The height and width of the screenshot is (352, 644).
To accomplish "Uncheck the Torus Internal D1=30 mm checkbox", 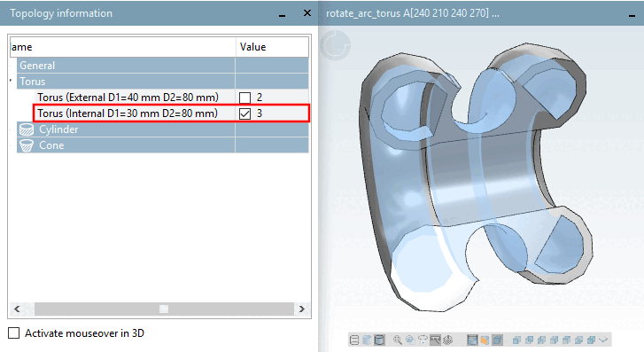I will (x=244, y=113).
